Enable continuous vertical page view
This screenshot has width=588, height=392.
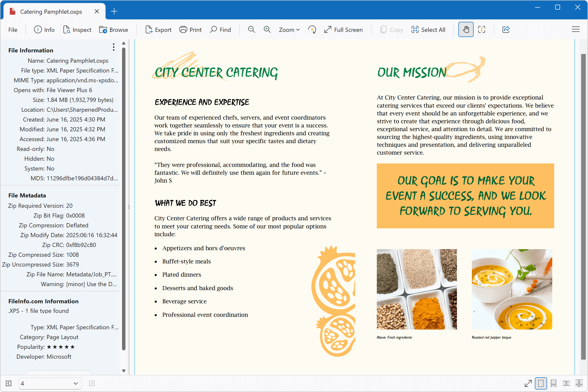(x=553, y=383)
